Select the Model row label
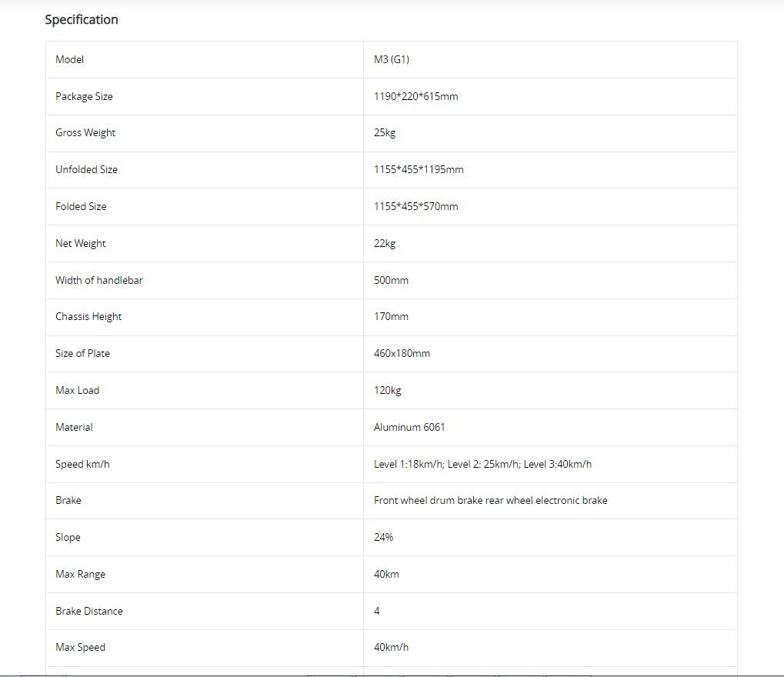 coord(69,59)
